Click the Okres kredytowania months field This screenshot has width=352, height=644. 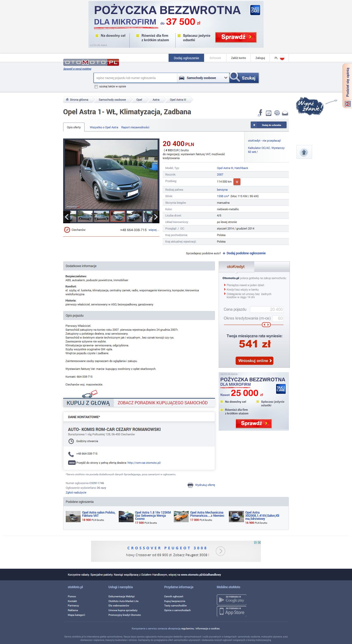pos(278,318)
